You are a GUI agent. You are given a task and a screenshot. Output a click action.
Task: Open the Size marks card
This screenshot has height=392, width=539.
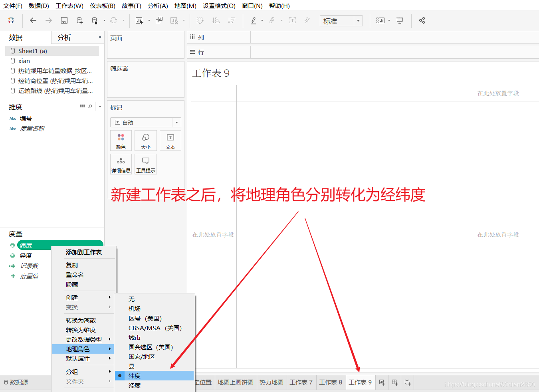pos(146,141)
